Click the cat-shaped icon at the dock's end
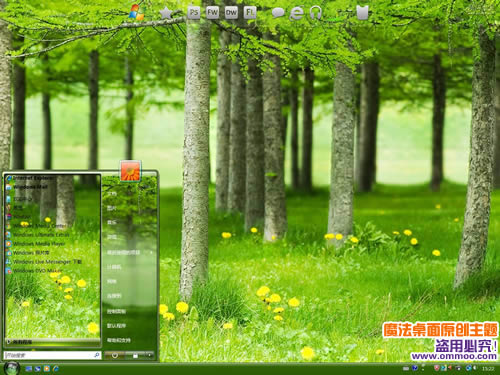The image size is (500, 375). 363,12
